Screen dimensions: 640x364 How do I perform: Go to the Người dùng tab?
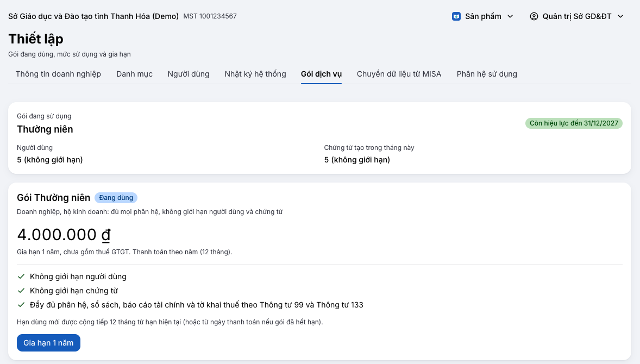189,74
